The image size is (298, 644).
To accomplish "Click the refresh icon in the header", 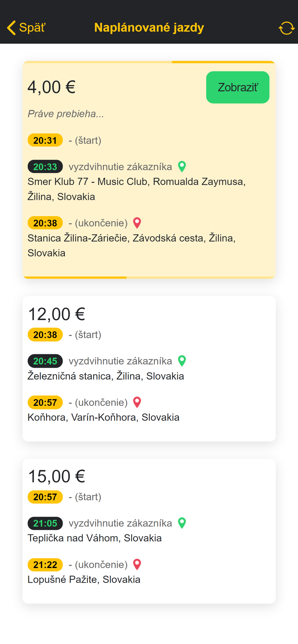I will (286, 28).
